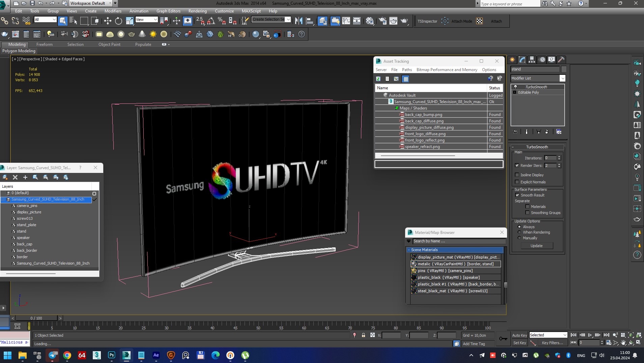This screenshot has height=363, width=644.
Task: Click Pin Stack icon under modifier stack
Action: tap(515, 132)
